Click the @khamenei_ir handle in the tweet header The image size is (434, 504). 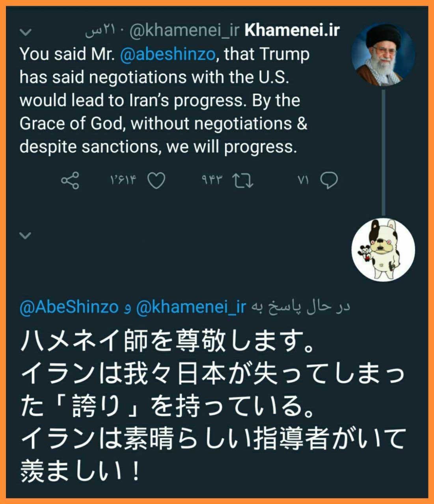(x=184, y=31)
